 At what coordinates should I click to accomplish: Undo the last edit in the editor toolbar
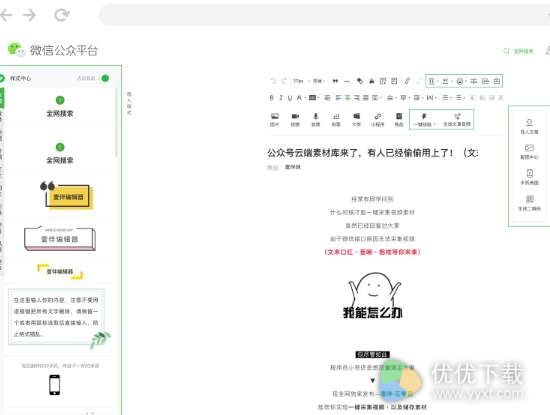273,81
